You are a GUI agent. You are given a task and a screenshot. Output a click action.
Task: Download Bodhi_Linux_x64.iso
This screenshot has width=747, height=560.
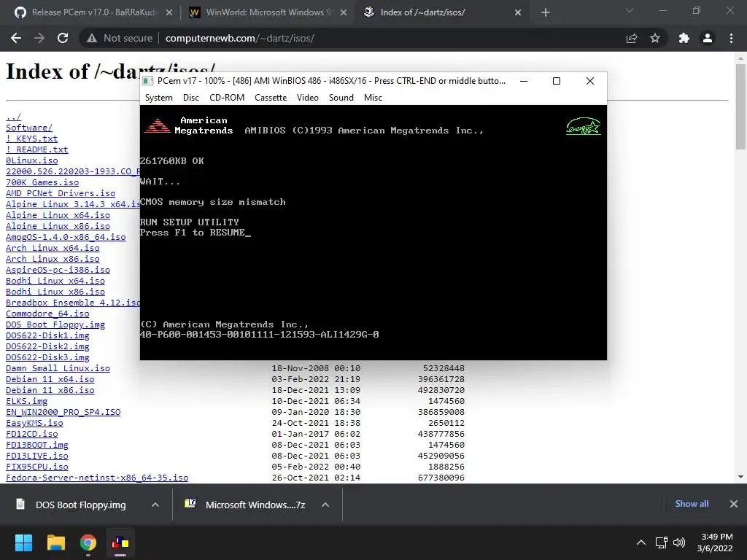coord(55,281)
